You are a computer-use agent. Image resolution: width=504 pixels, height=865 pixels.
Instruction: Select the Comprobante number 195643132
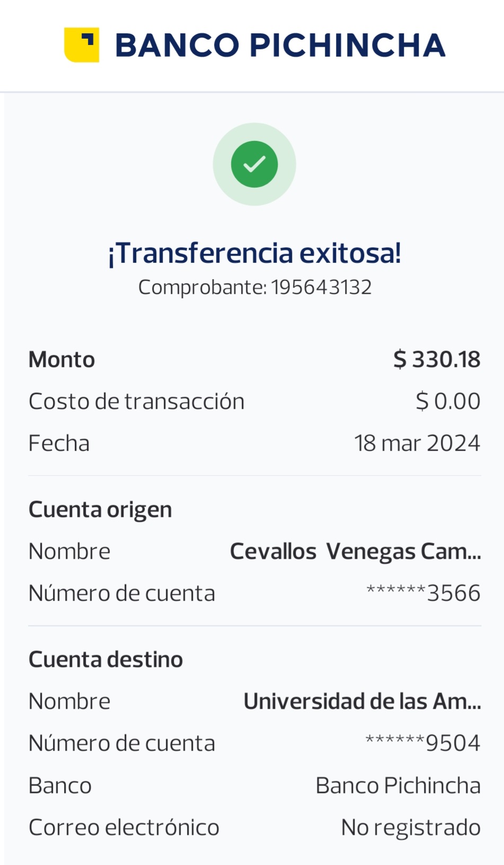click(x=321, y=287)
